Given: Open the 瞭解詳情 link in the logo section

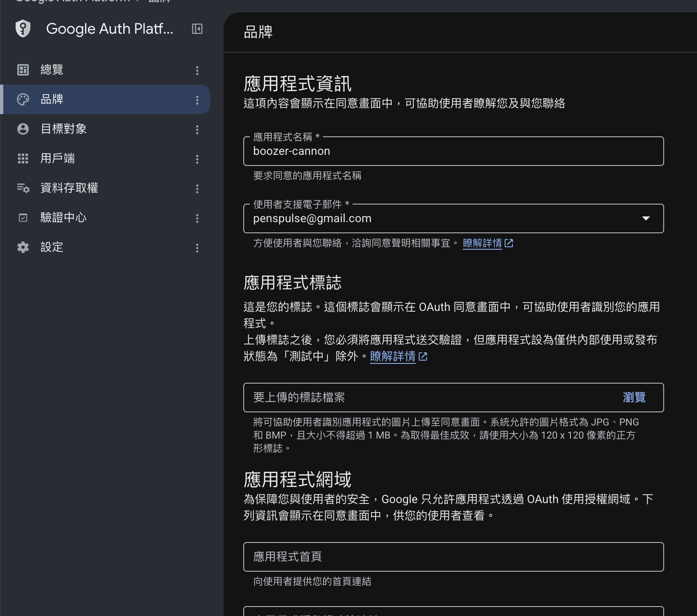Looking at the screenshot, I should [x=393, y=356].
